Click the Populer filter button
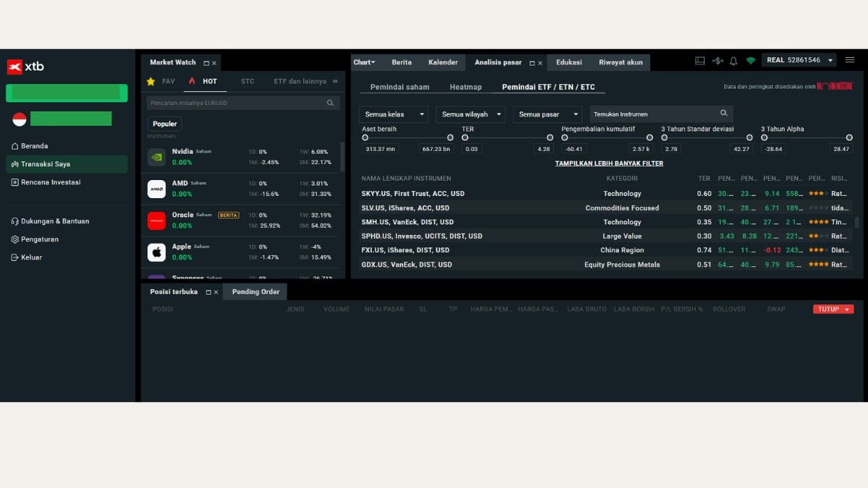 [165, 124]
